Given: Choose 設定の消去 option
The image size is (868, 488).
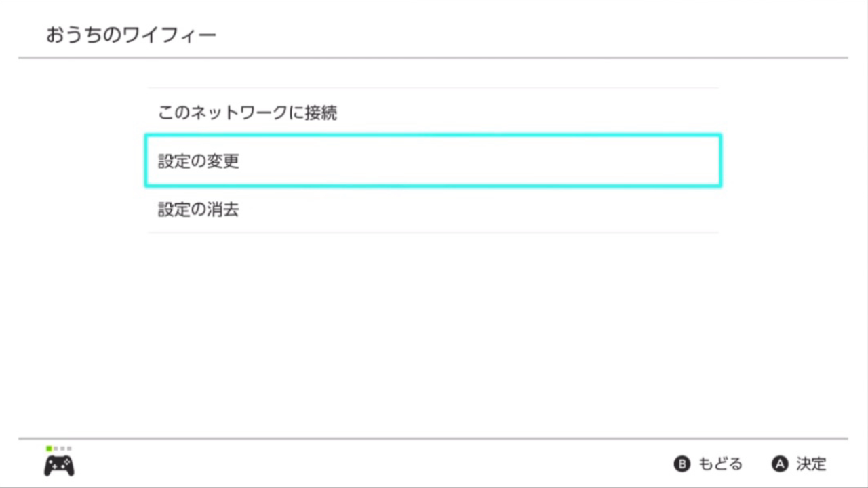Looking at the screenshot, I should pyautogui.click(x=199, y=210).
